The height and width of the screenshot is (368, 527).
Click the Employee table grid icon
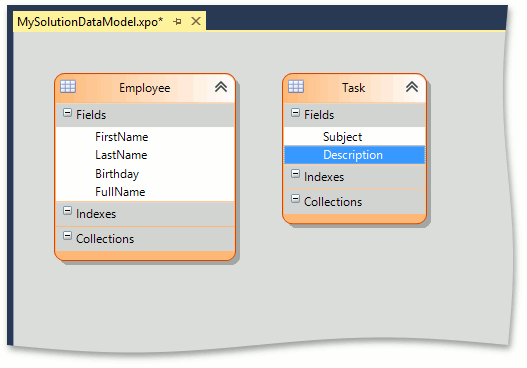[68, 87]
